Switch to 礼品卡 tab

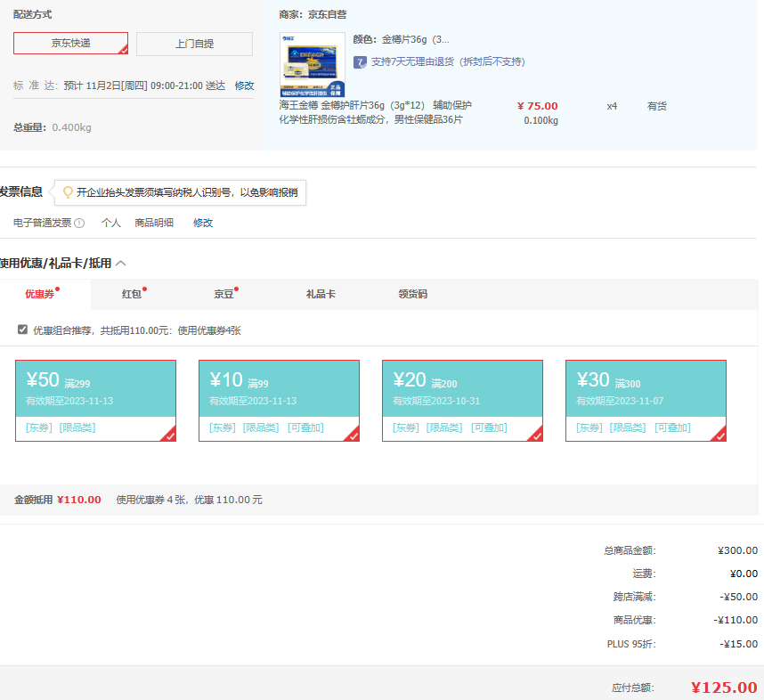pos(321,295)
